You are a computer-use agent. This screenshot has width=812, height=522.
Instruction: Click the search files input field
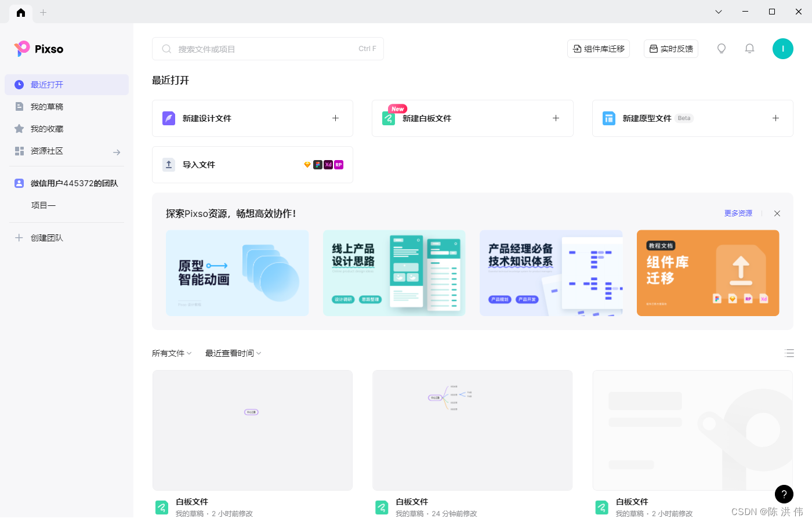(x=267, y=49)
